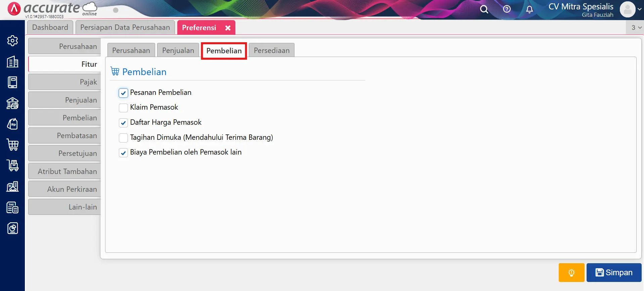The width and height of the screenshot is (644, 291).
Task: Tick Tagihan Dimuka checkbox
Action: 123,138
